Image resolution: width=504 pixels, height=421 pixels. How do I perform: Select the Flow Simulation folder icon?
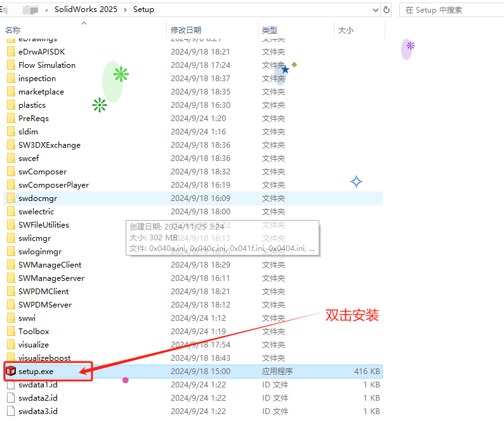11,65
